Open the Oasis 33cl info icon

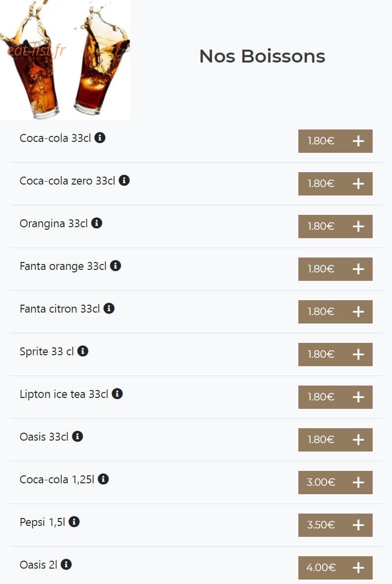pyautogui.click(x=77, y=437)
